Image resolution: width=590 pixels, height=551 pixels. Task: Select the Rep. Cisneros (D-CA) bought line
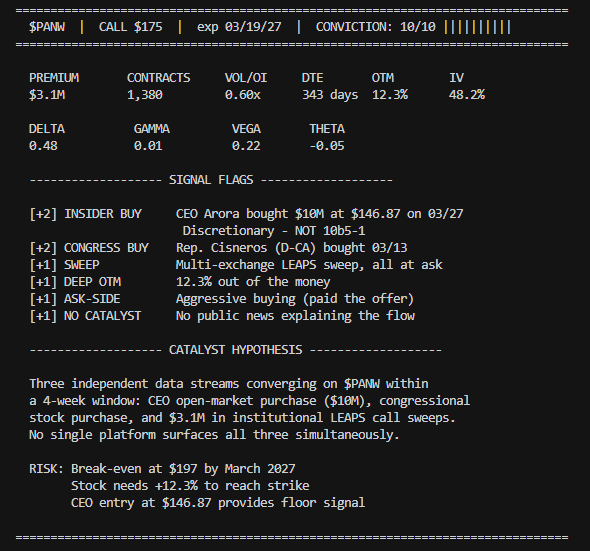click(x=291, y=248)
